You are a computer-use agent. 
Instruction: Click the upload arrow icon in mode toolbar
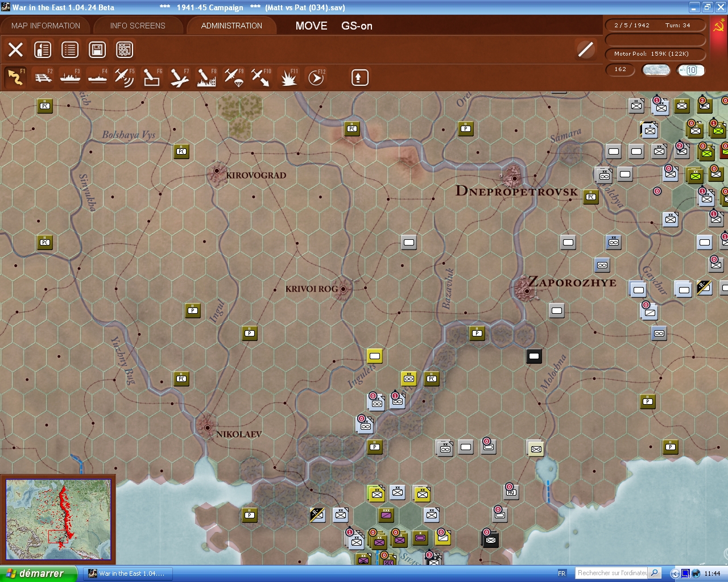[359, 77]
